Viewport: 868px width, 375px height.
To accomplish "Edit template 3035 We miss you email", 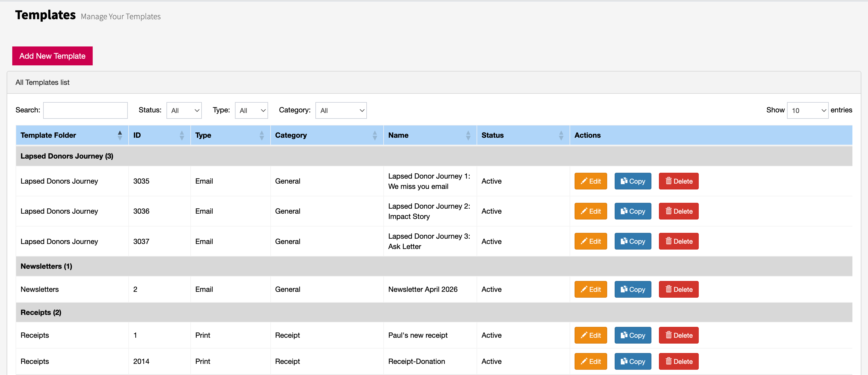I will coord(590,181).
